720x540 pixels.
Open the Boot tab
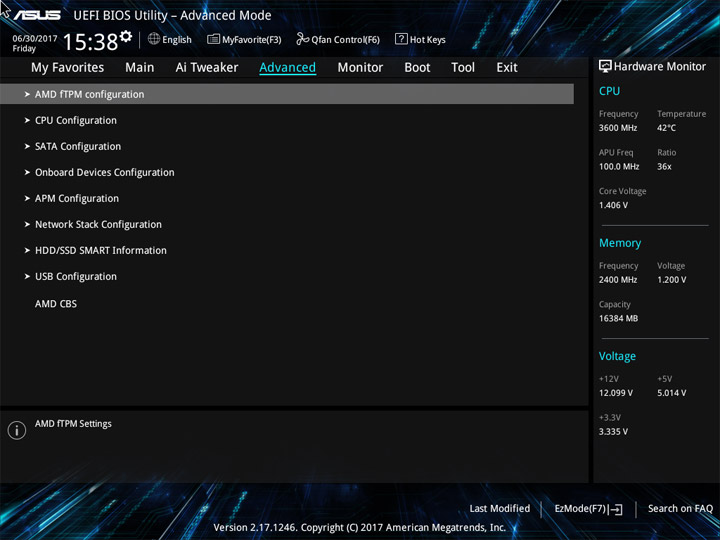[x=417, y=68]
